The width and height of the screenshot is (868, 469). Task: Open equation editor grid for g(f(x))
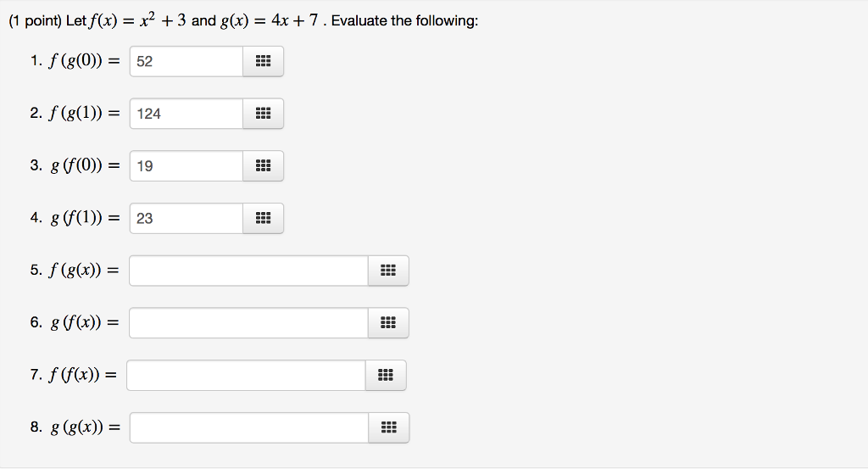tap(388, 323)
